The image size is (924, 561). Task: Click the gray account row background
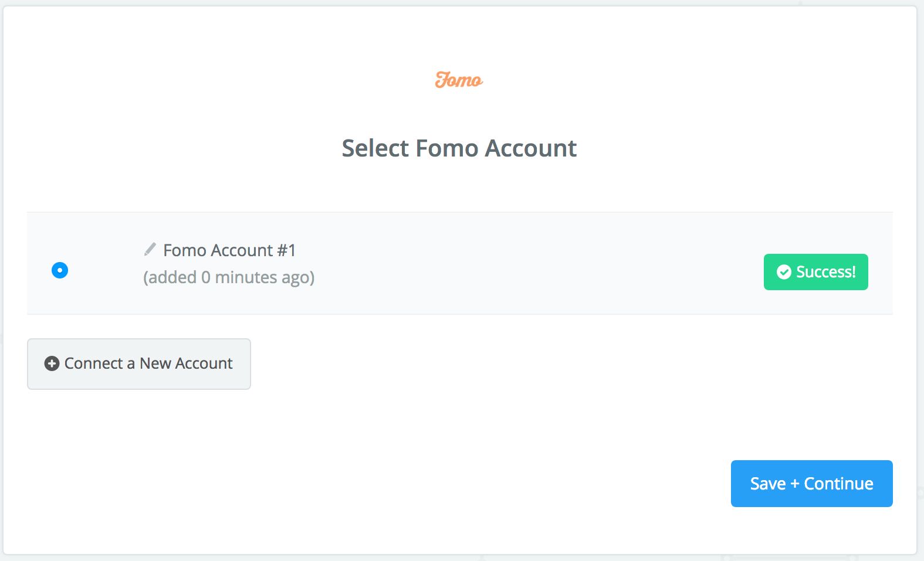click(460, 263)
